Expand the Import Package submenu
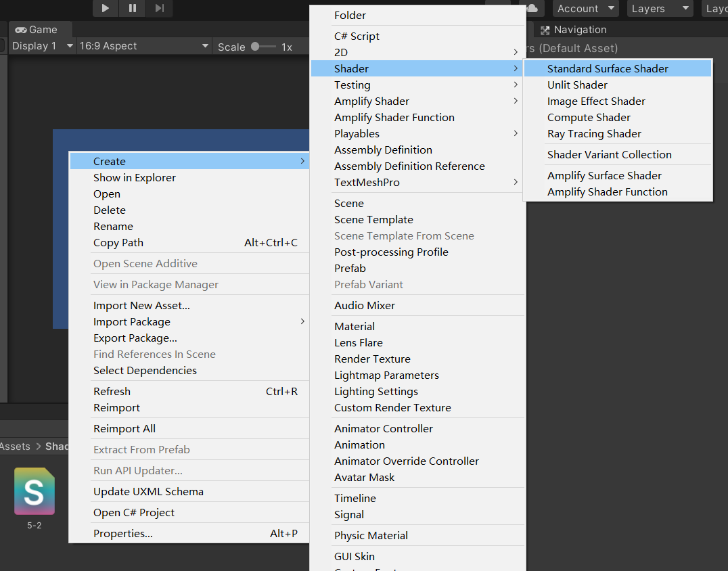728x571 pixels. 189,322
